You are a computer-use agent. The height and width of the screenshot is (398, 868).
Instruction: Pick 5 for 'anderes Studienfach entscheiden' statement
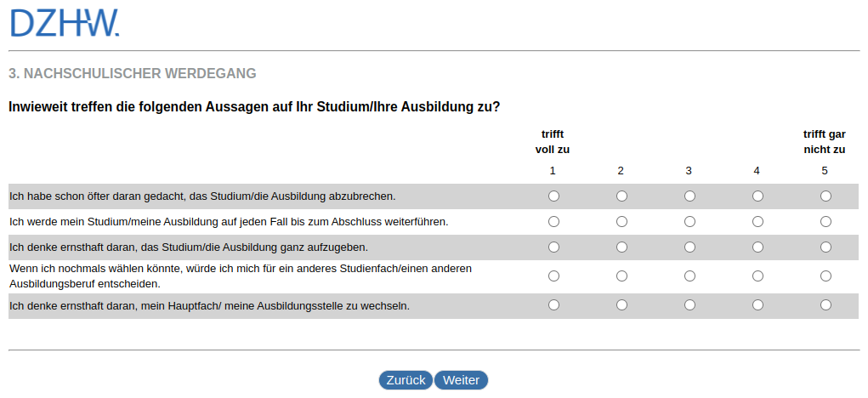[x=825, y=276]
